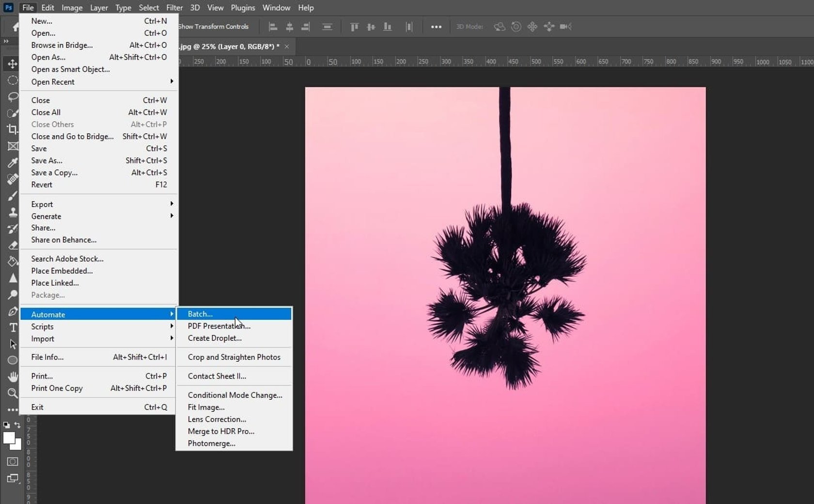Expand the collapsed toolbar double-arrow
The height and width of the screenshot is (504, 814).
6,42
